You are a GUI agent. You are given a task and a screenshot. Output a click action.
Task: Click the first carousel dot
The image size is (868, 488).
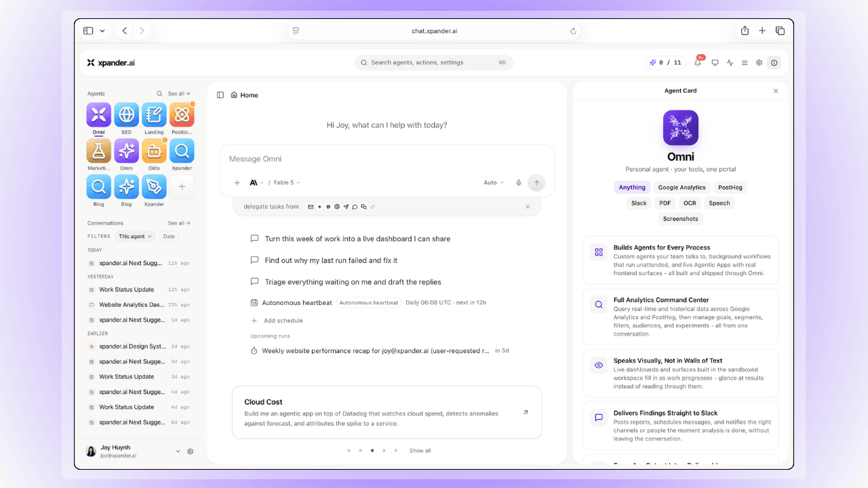point(349,451)
